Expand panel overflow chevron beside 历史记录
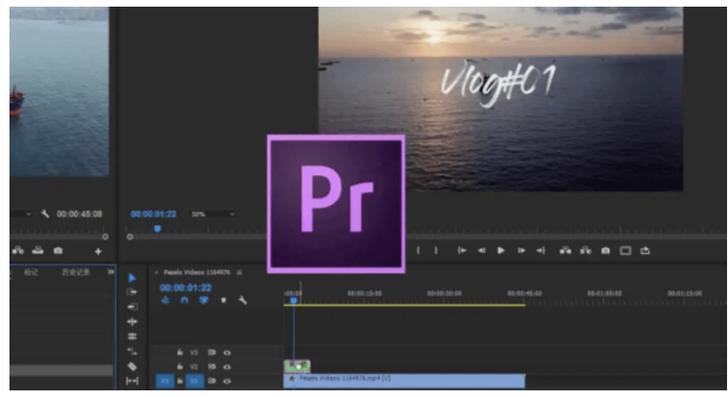Image resolution: width=728 pixels, height=397 pixels. [x=110, y=272]
